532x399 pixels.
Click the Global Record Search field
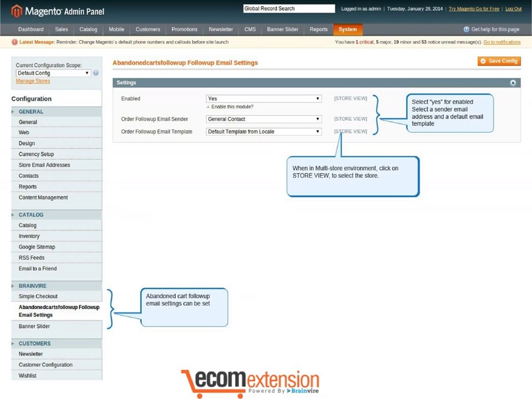289,9
